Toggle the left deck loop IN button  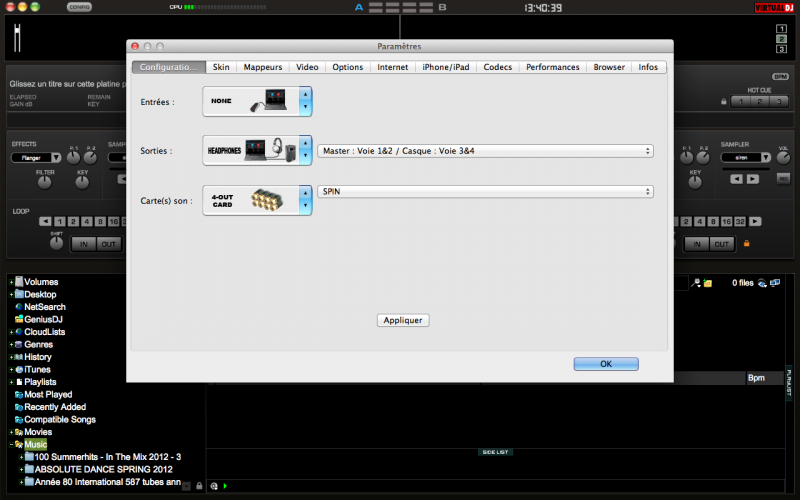(x=84, y=244)
